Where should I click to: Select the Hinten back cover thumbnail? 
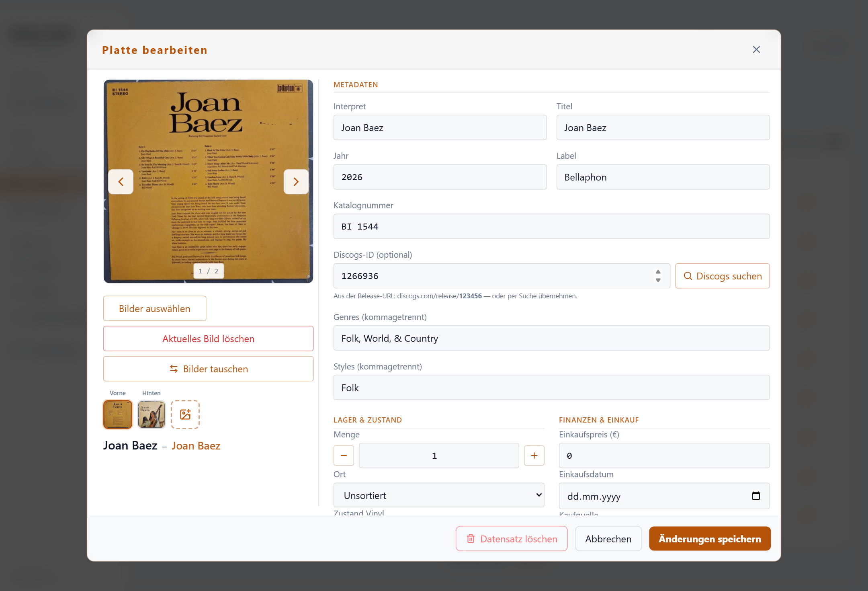pyautogui.click(x=151, y=415)
